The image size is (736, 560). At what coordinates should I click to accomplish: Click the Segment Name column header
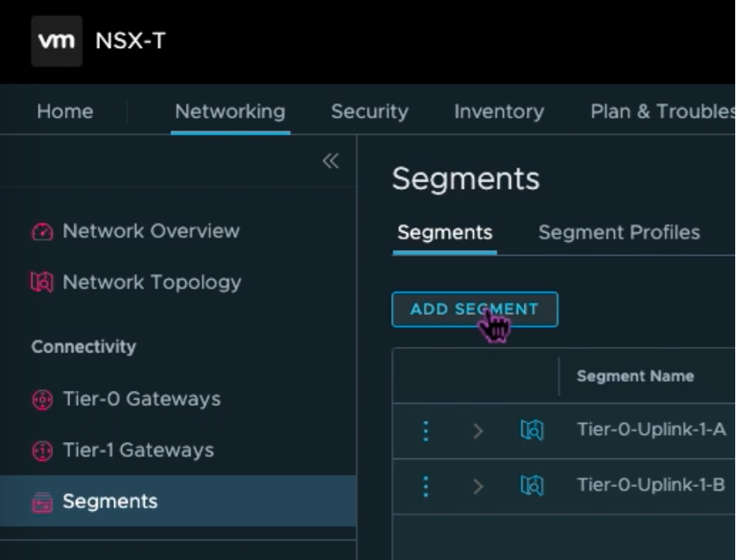point(635,376)
